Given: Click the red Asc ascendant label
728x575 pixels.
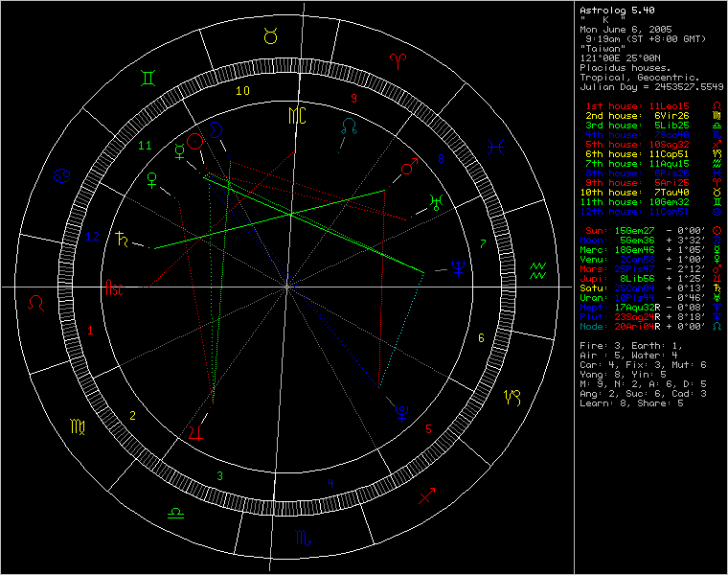Looking at the screenshot, I should [114, 287].
